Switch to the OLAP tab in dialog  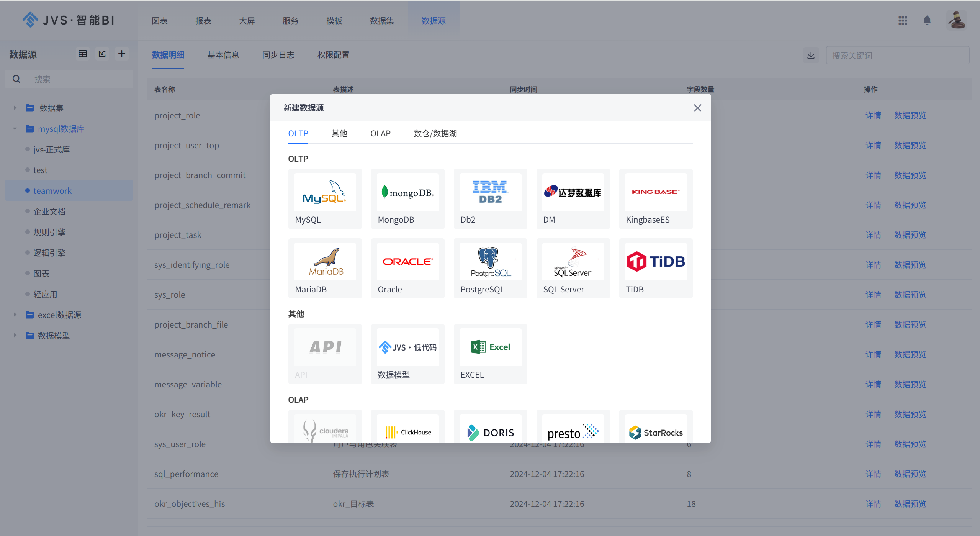click(380, 133)
